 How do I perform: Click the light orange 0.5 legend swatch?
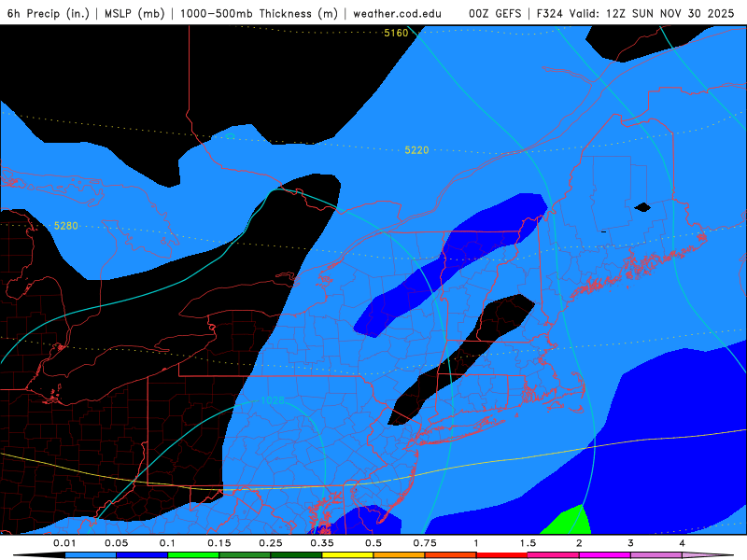point(400,555)
